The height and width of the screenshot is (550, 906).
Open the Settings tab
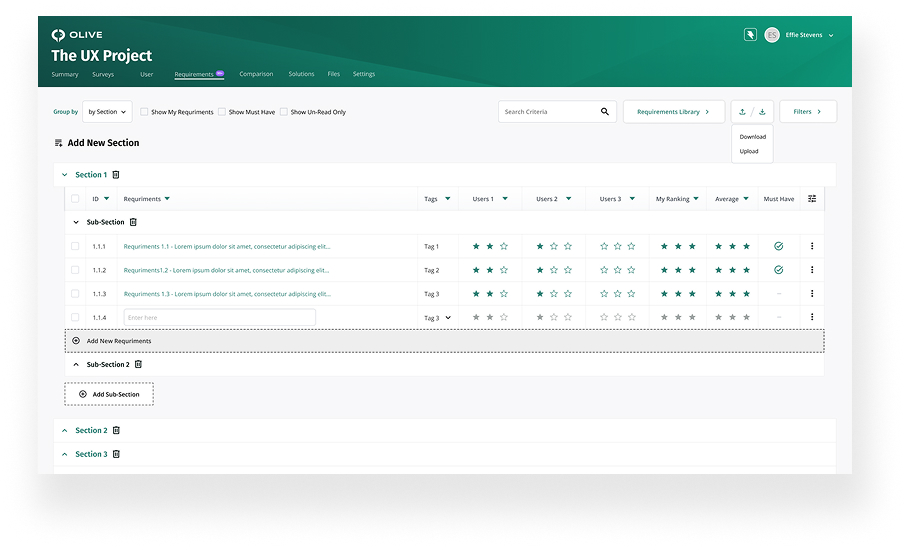coord(364,74)
